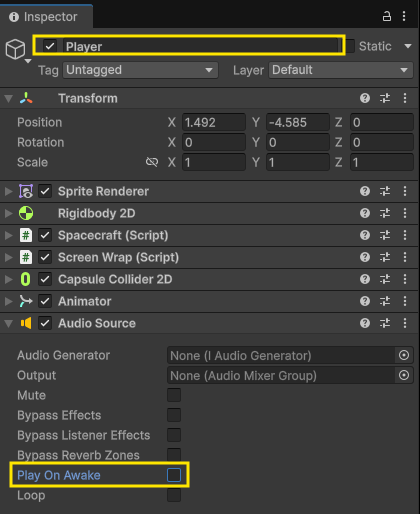Enable Play On Awake checkbox
The image size is (420, 514).
click(x=174, y=475)
